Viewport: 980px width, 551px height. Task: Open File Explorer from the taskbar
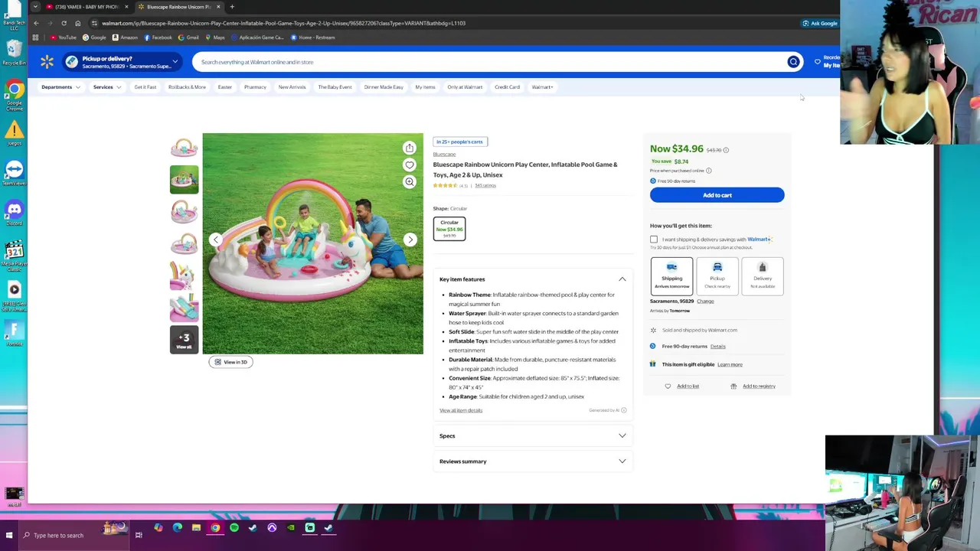pos(196,527)
